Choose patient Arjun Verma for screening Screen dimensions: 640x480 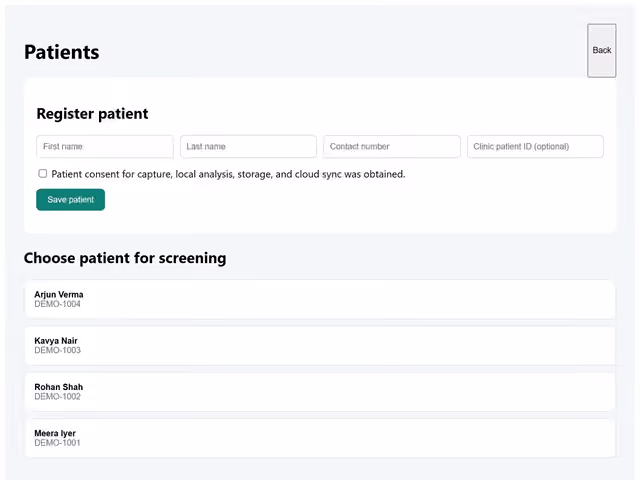point(320,299)
